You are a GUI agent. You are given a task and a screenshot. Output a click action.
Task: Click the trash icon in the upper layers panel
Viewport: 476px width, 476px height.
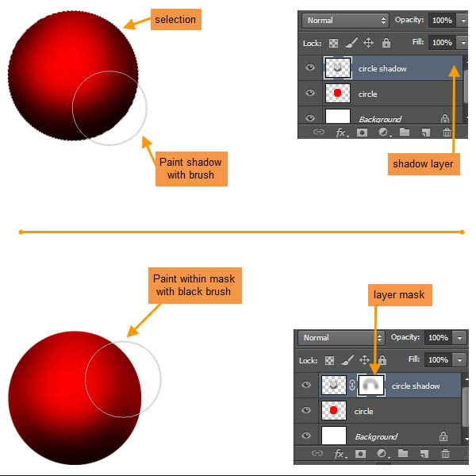pos(447,132)
